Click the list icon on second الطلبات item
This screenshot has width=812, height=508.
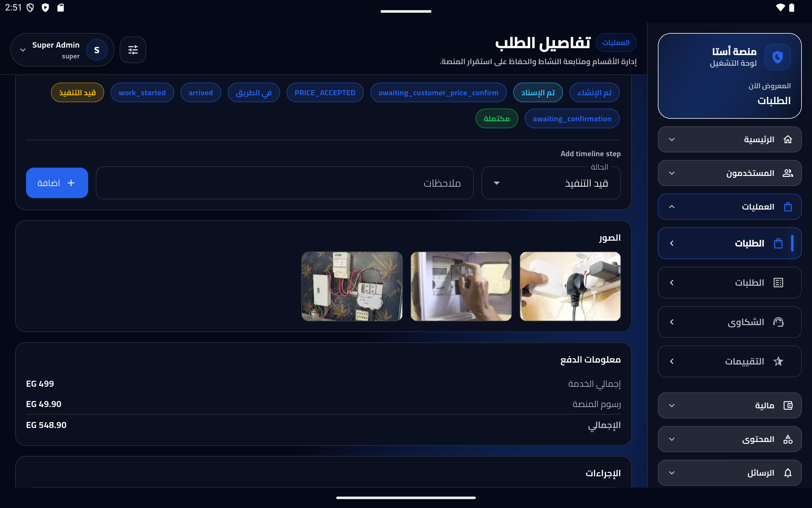pos(778,283)
